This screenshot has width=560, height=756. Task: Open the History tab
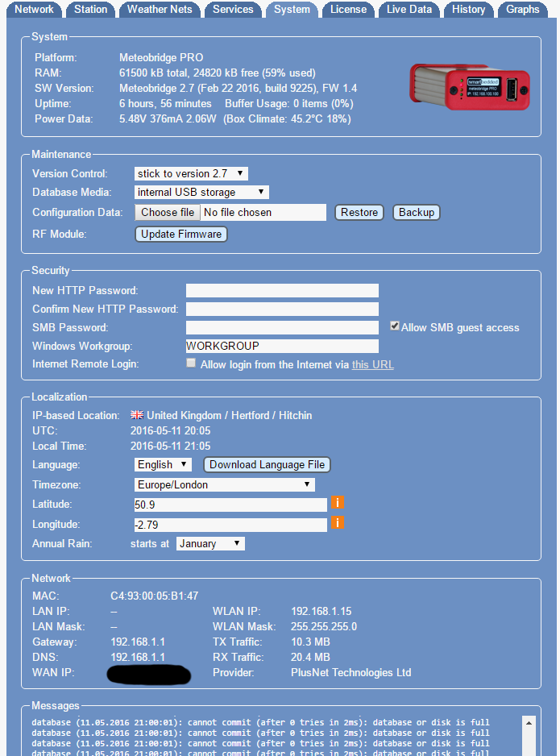coord(468,10)
